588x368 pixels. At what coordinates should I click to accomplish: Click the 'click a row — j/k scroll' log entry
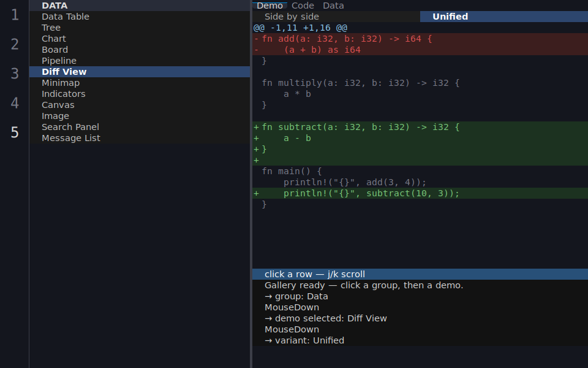[x=420, y=274]
